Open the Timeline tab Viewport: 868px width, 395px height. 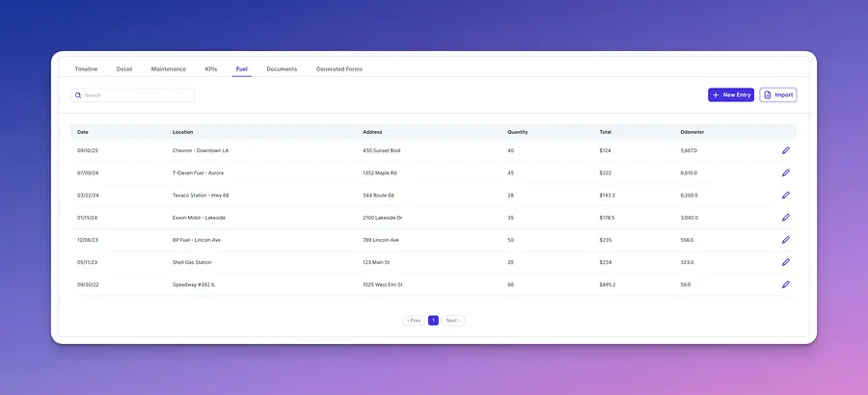click(86, 69)
